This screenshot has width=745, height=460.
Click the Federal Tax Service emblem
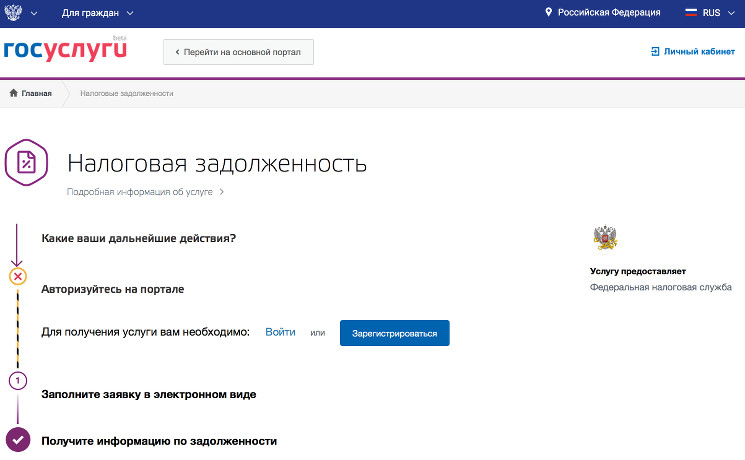[605, 238]
